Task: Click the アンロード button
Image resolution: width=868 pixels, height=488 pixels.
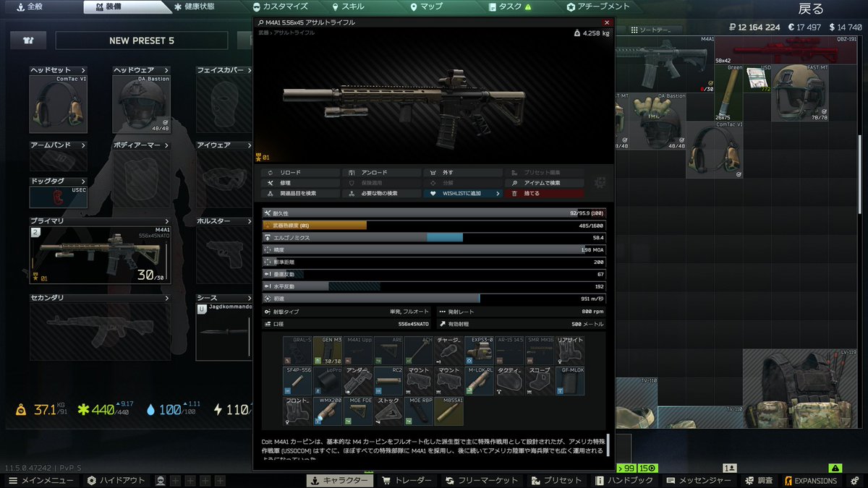Action: (x=381, y=173)
